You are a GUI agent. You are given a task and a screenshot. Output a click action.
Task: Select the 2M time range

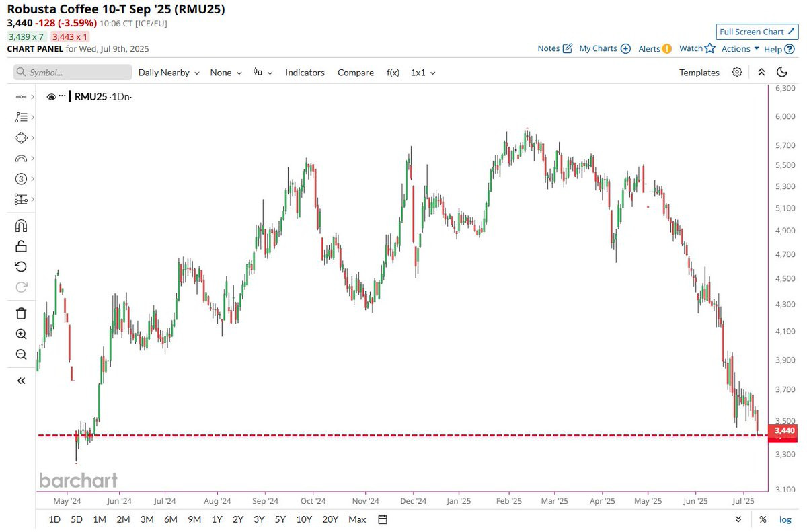(x=123, y=519)
